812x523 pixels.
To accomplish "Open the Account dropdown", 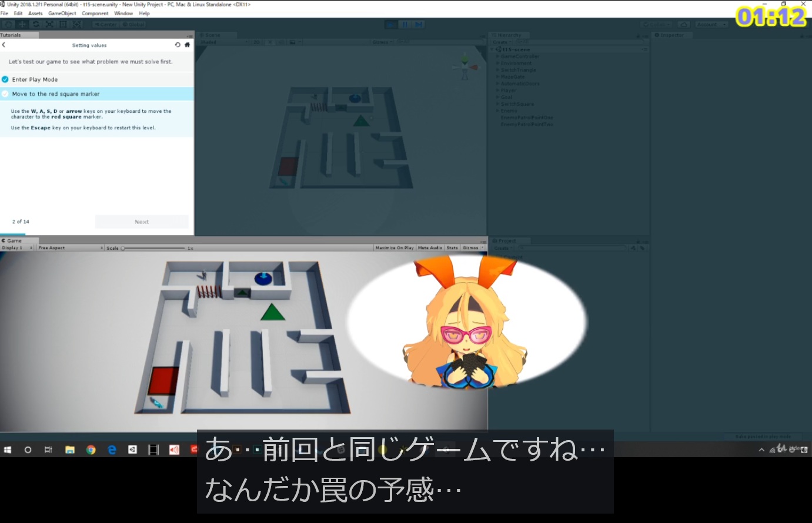I will point(711,25).
